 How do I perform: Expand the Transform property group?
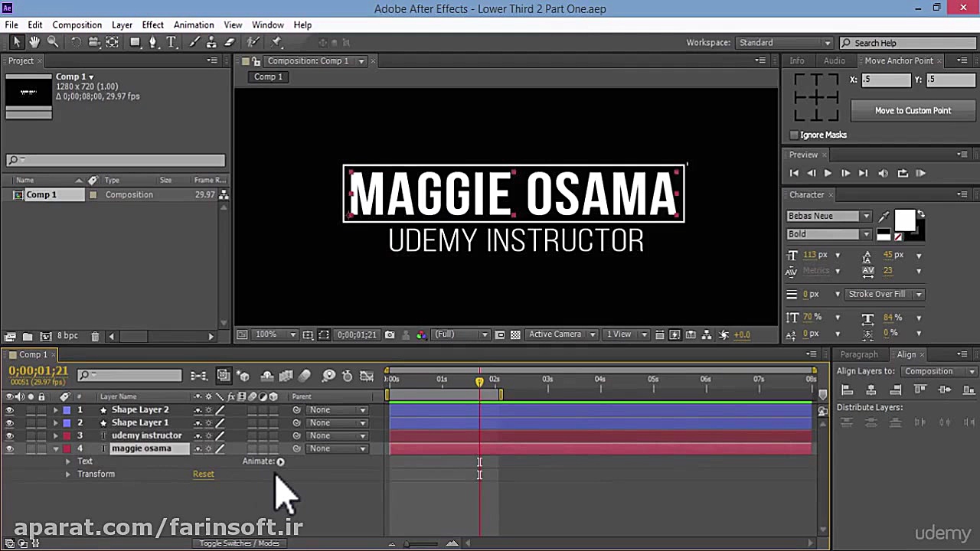click(x=67, y=474)
